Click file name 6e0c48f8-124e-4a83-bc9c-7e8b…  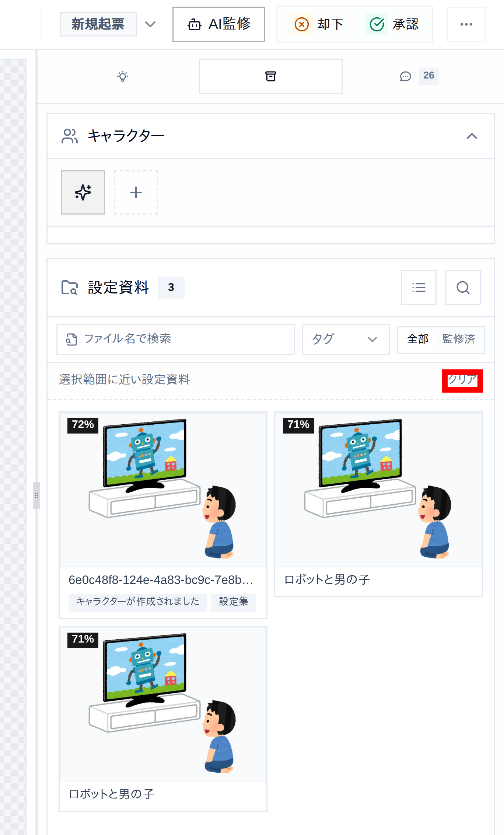[161, 580]
